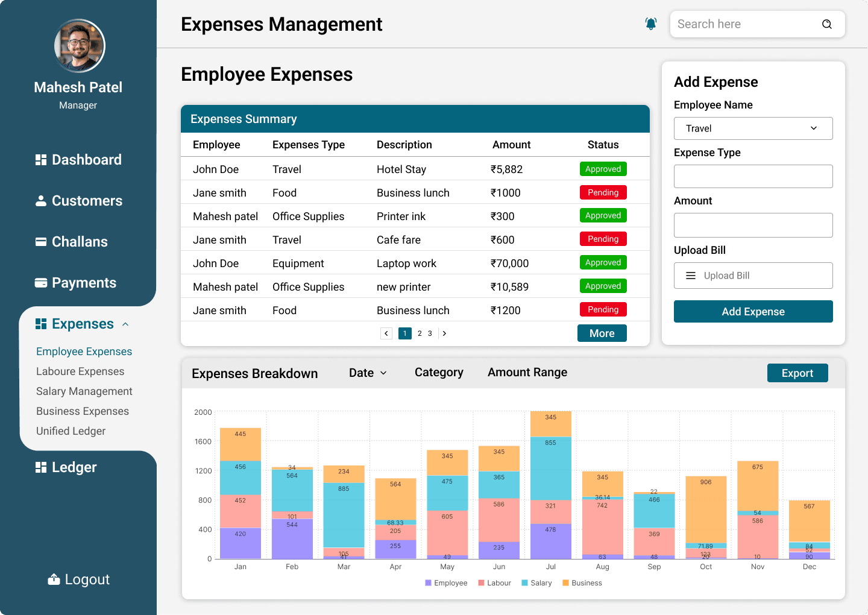Select page 2 in pagination
This screenshot has width=868, height=615.
pos(420,333)
